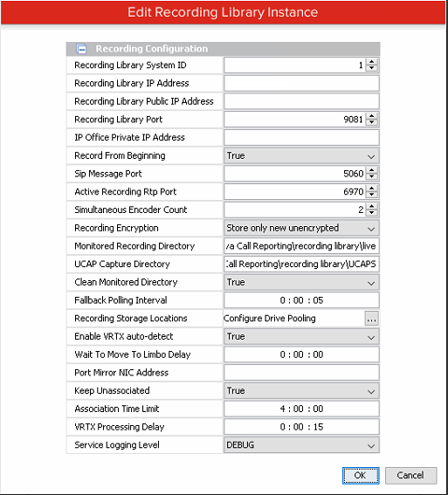Click the Simultaneous Encoder Count number field

pos(295,210)
